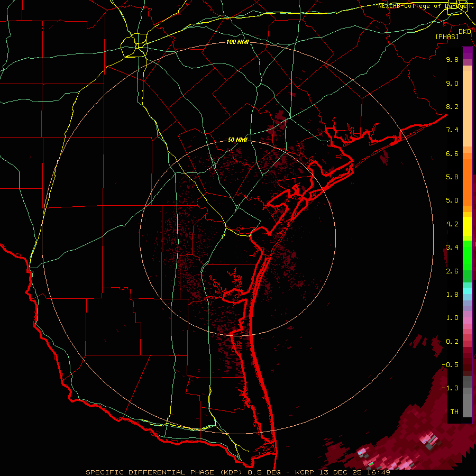Click the '100 NMI' range ring label
The image size is (476, 476).
click(x=237, y=42)
